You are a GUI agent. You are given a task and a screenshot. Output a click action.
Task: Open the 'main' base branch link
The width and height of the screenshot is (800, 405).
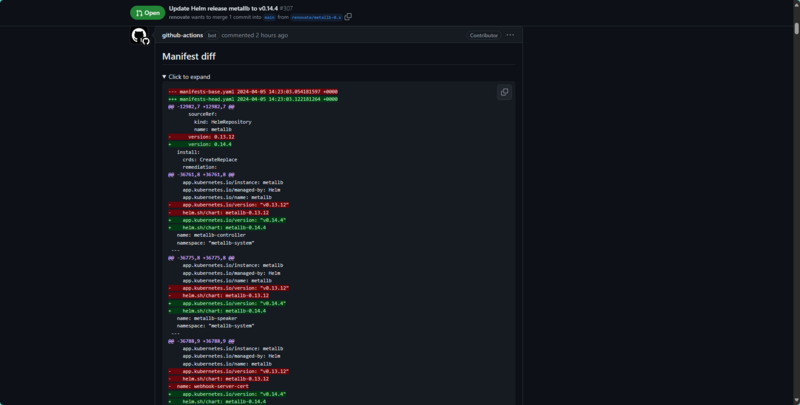[x=269, y=17]
